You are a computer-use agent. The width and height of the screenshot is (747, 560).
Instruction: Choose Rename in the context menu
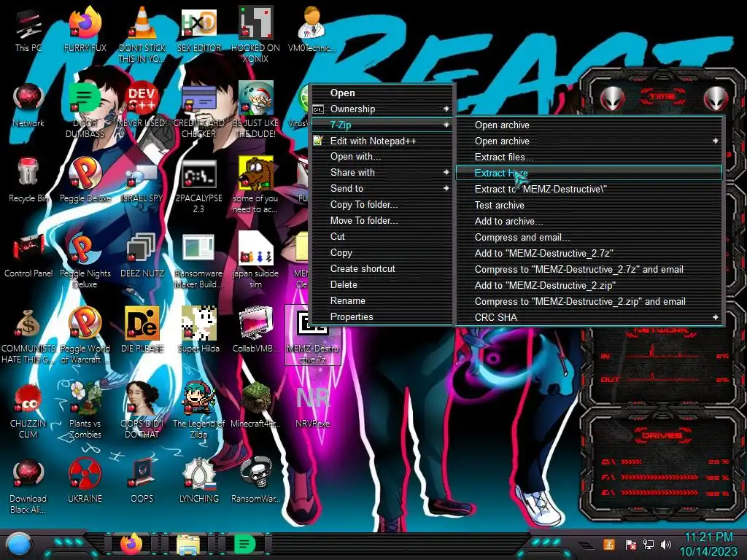coord(382,301)
